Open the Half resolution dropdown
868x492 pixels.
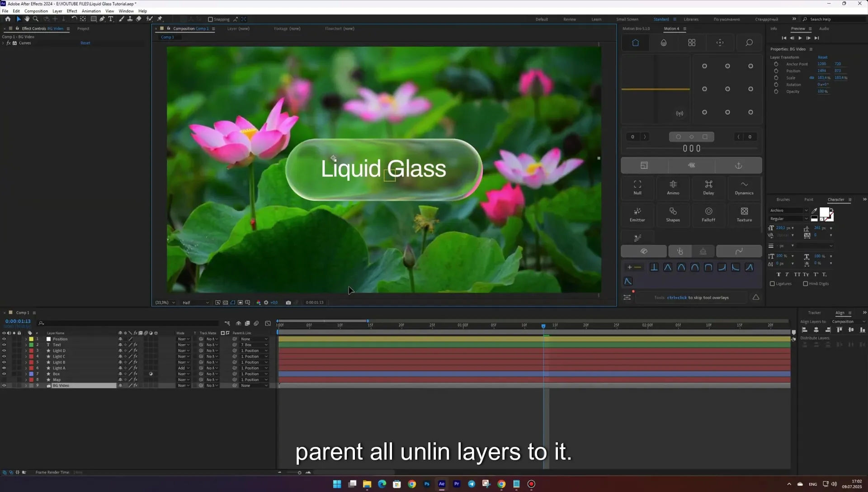click(x=196, y=303)
